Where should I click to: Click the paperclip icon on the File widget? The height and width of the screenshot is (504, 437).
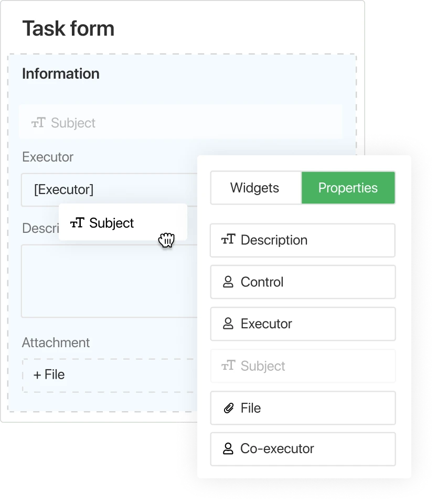(228, 408)
